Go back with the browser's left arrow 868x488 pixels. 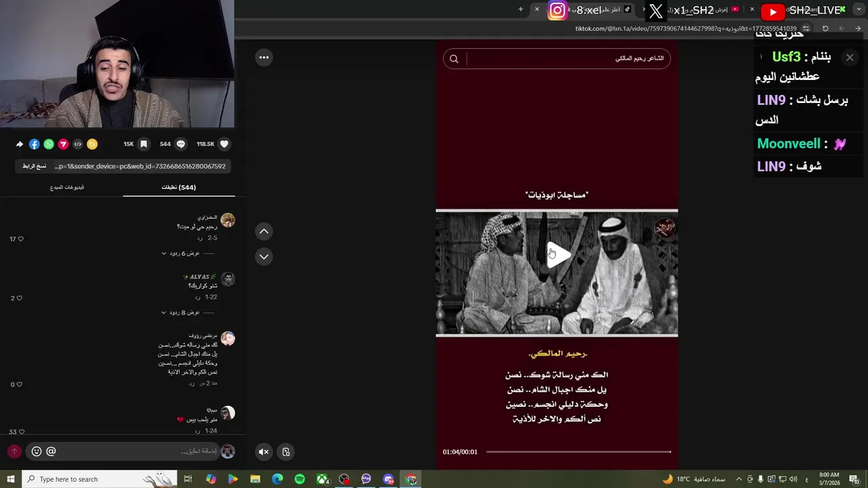[842, 28]
